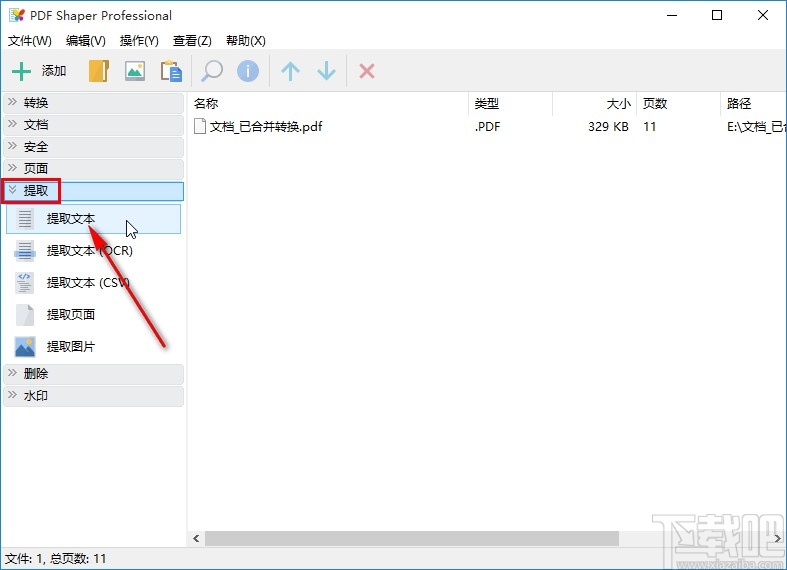Viewport: 787px width, 570px height.
Task: Click the yellow folder add icon
Action: pos(99,71)
